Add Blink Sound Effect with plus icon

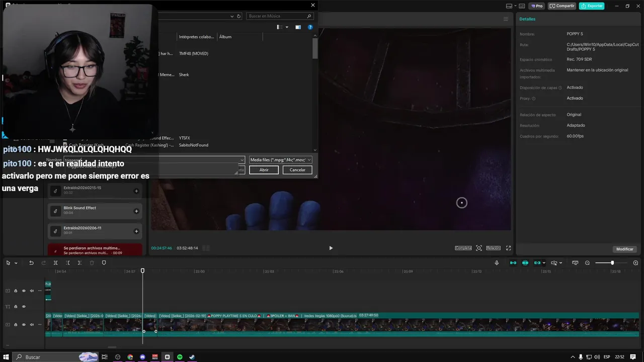[136, 211]
